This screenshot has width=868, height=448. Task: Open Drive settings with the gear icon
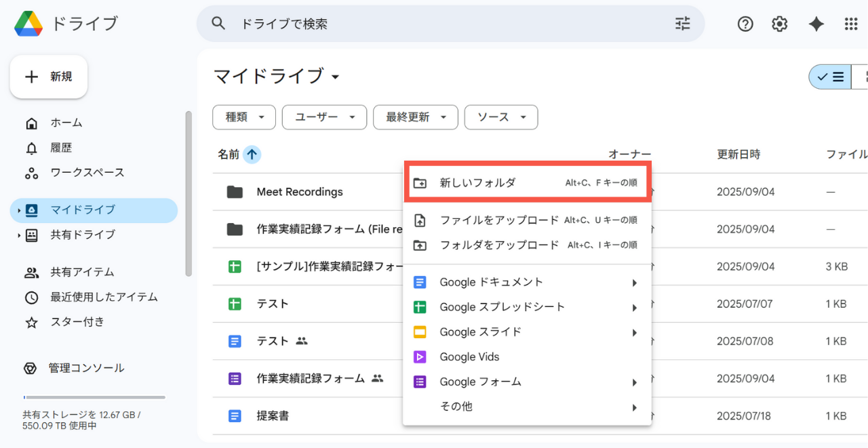779,24
